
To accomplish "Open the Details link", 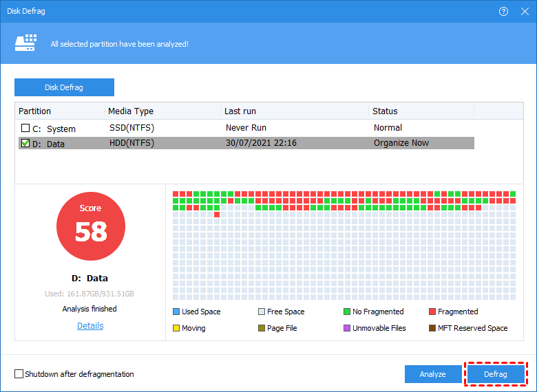I will 90,326.
